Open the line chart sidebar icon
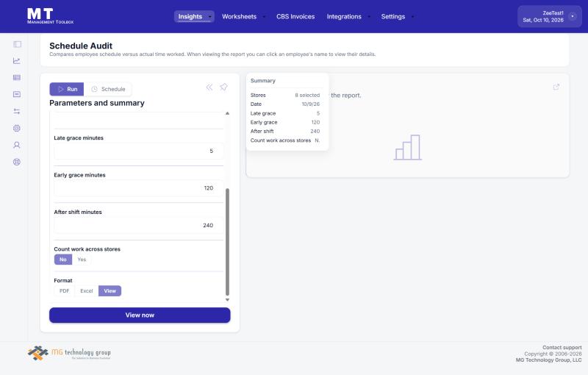 17,61
